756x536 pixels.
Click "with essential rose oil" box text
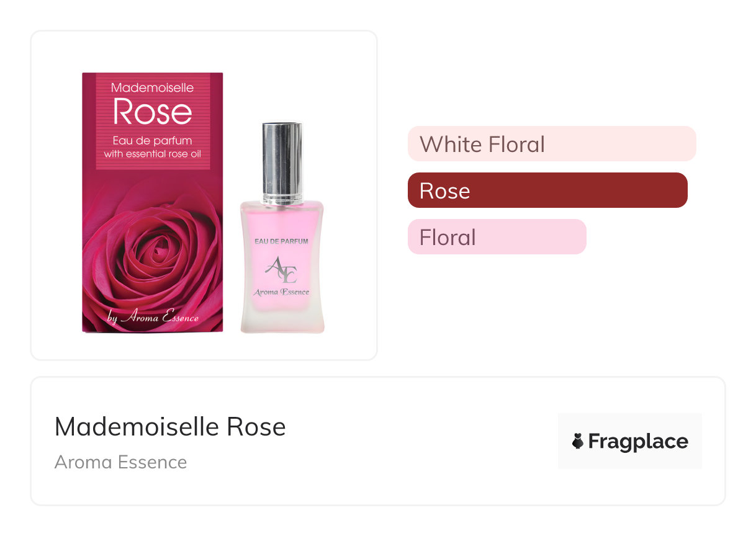[153, 154]
